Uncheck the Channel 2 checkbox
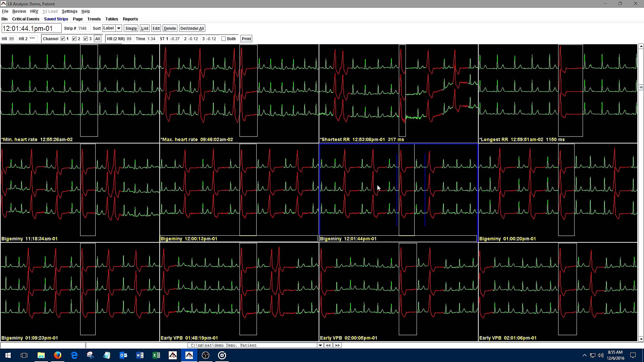Screen dimensions: 644x362 click(75, 39)
